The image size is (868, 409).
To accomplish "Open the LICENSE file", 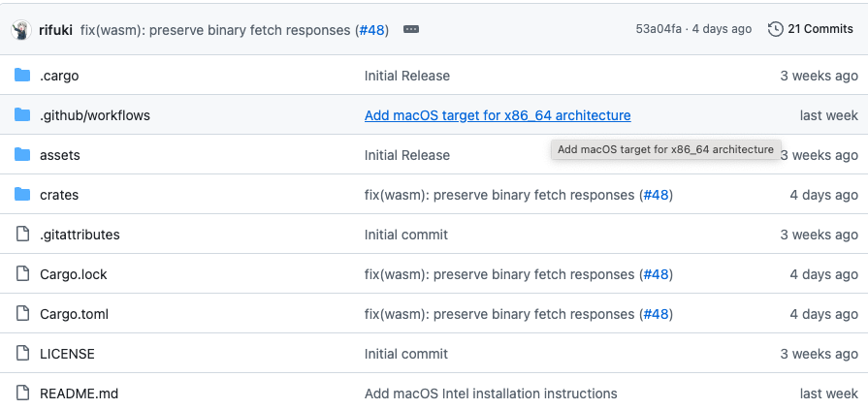I will 67,354.
